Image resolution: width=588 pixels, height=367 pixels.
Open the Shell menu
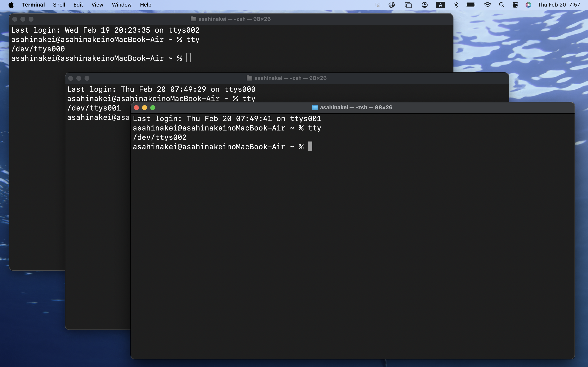click(x=59, y=5)
